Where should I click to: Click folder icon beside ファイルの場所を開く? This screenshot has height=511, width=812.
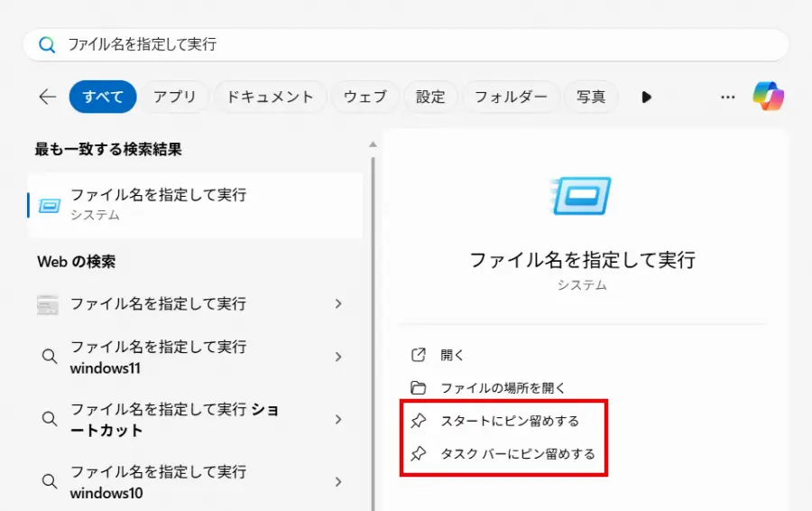point(418,387)
